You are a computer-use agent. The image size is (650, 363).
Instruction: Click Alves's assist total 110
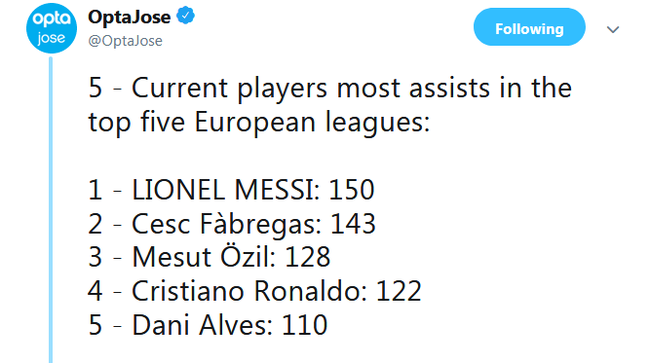(x=304, y=325)
